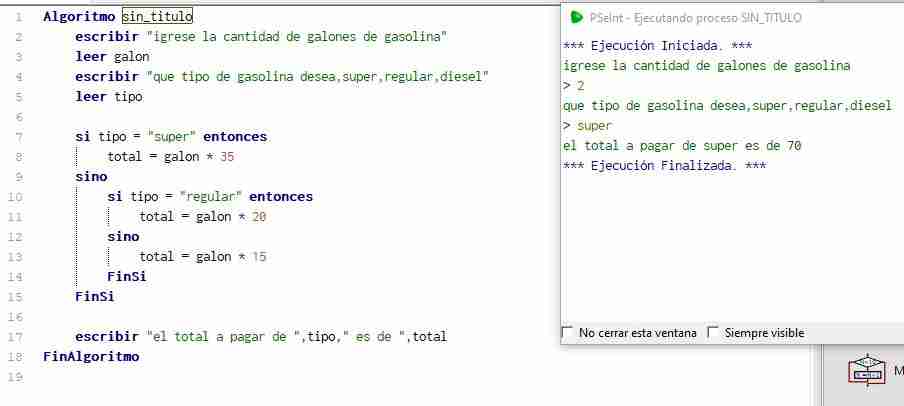
Task: Place cursor on total = galon * 15
Action: point(202,257)
